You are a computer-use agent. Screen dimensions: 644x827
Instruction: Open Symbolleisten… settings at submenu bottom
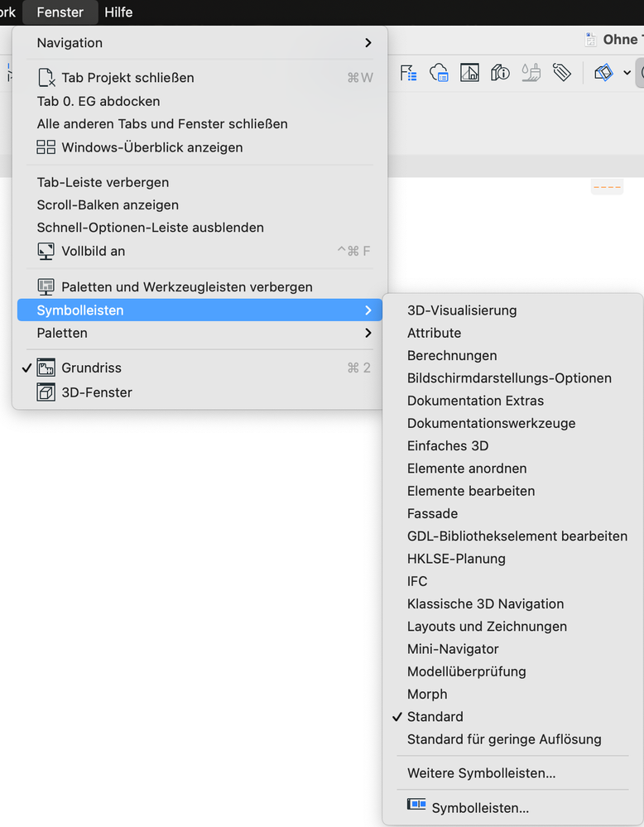coord(479,808)
